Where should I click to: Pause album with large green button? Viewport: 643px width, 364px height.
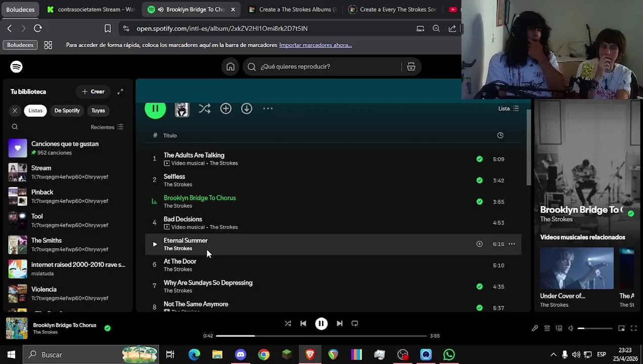click(x=155, y=108)
